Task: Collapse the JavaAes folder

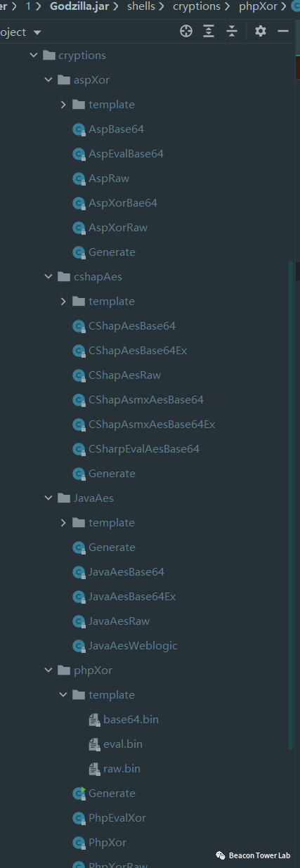Action: 48,498
